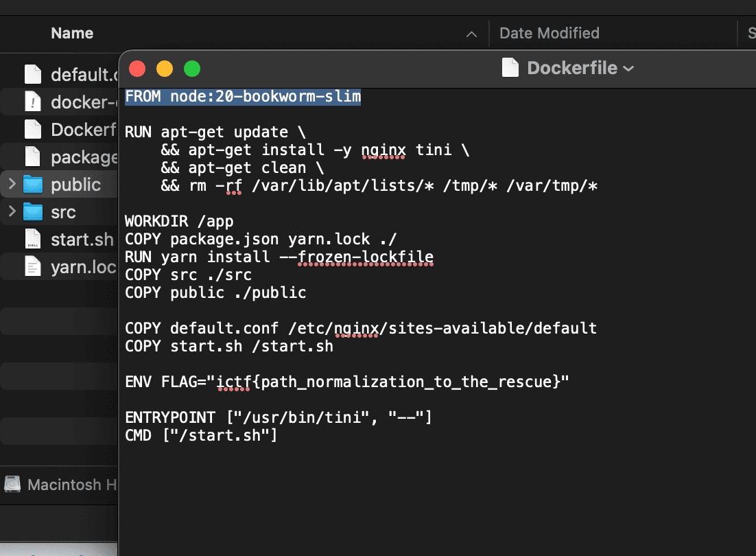This screenshot has width=756, height=556.
Task: Click the Macintosh HD disk icon
Action: (12, 485)
